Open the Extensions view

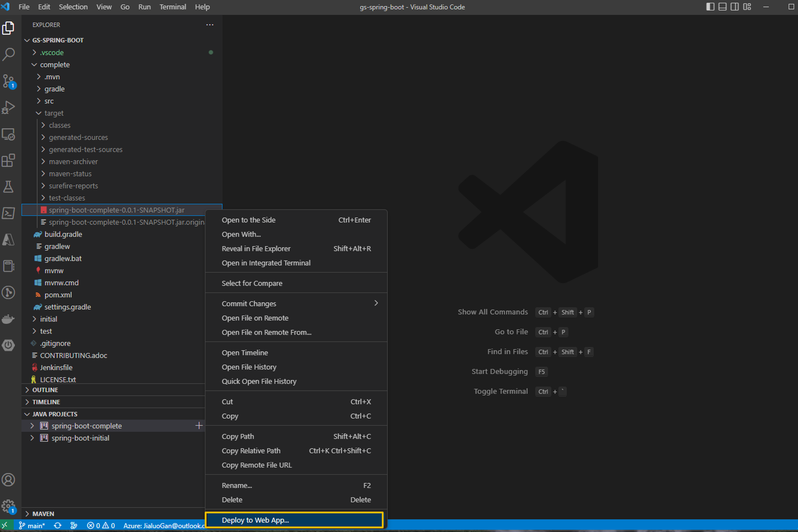click(8, 160)
